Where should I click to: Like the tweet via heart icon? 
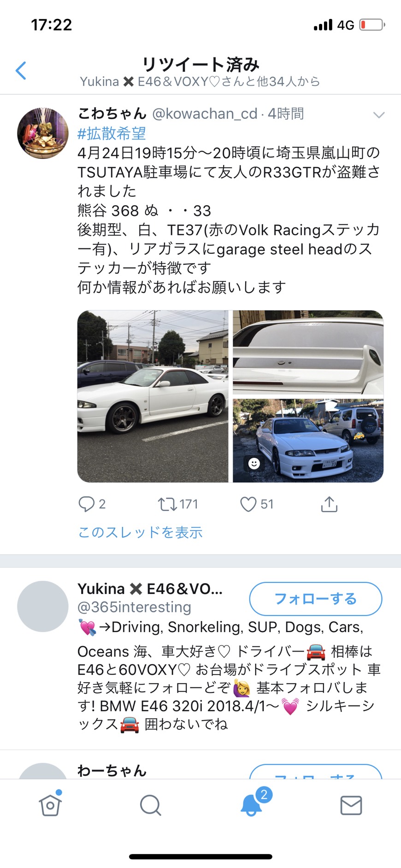248,504
